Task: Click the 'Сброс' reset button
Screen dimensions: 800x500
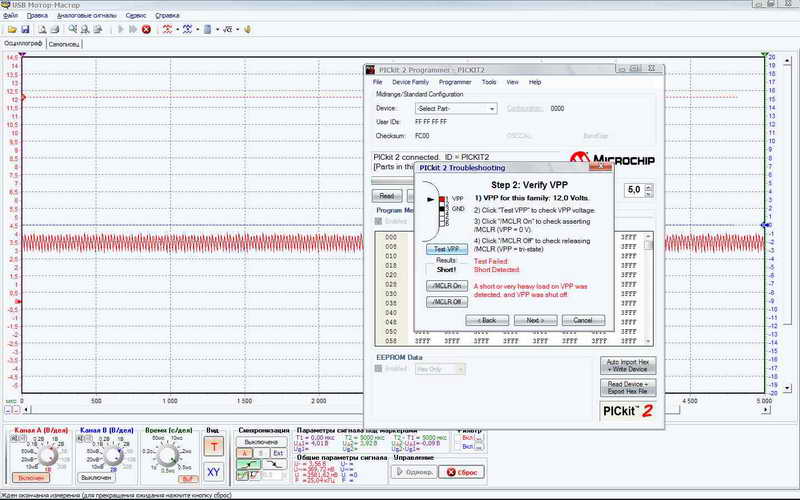Action: click(x=463, y=472)
